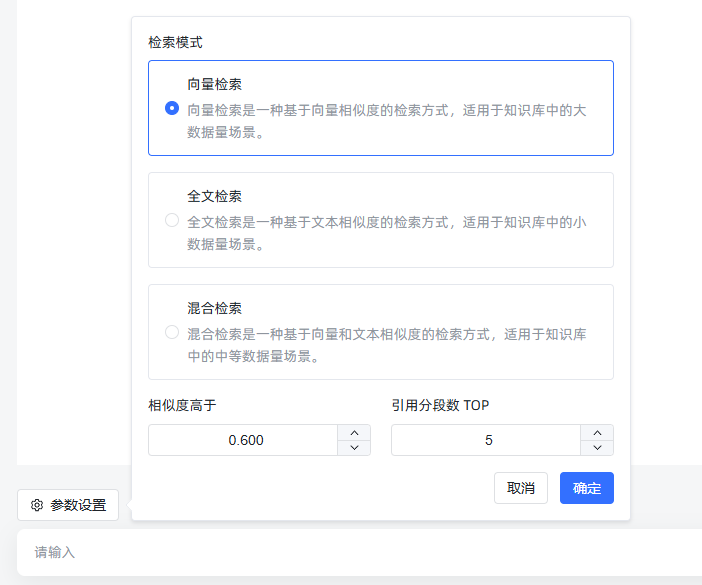Focus the 引用分段数 TOP field showing 5
Viewport: 702px width, 585px height.
coord(487,440)
